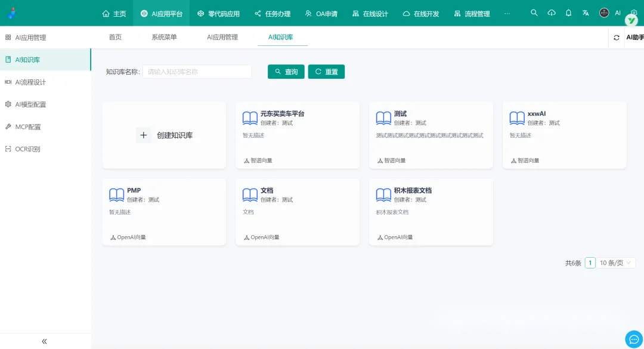Open the chat bubble floating icon
This screenshot has width=644, height=349.
(x=633, y=339)
